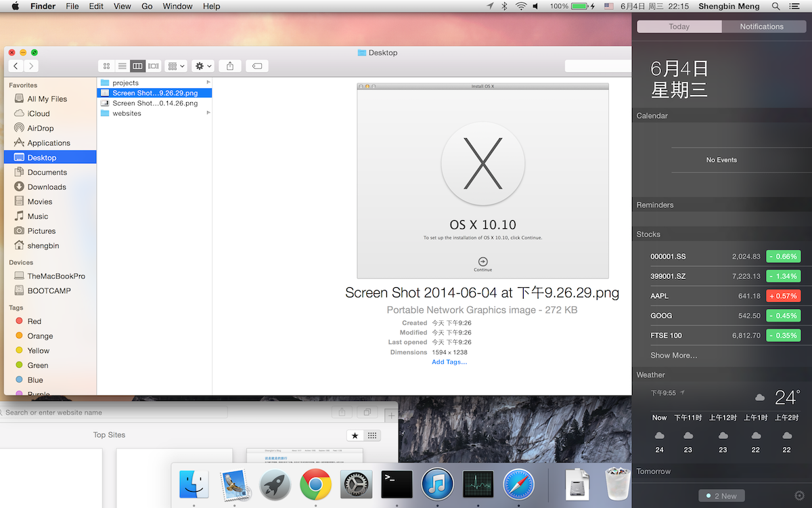The height and width of the screenshot is (508, 812).
Task: Select the Blue tag in the sidebar
Action: [x=50, y=380]
